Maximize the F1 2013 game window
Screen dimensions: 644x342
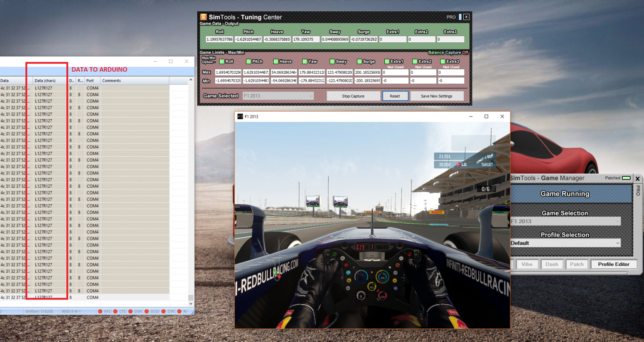[x=486, y=116]
